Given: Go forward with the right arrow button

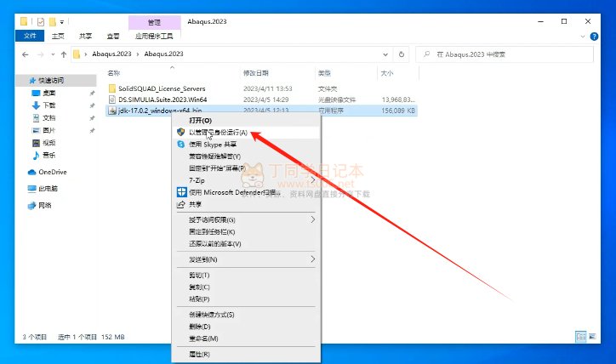Looking at the screenshot, I should (x=40, y=54).
